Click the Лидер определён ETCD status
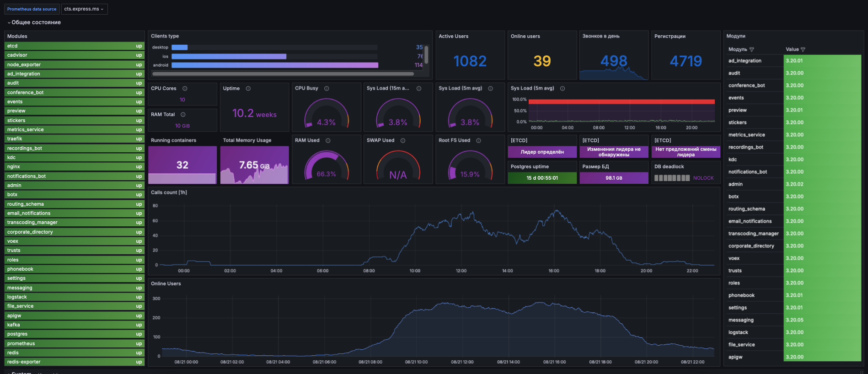868x374 pixels. click(x=542, y=152)
